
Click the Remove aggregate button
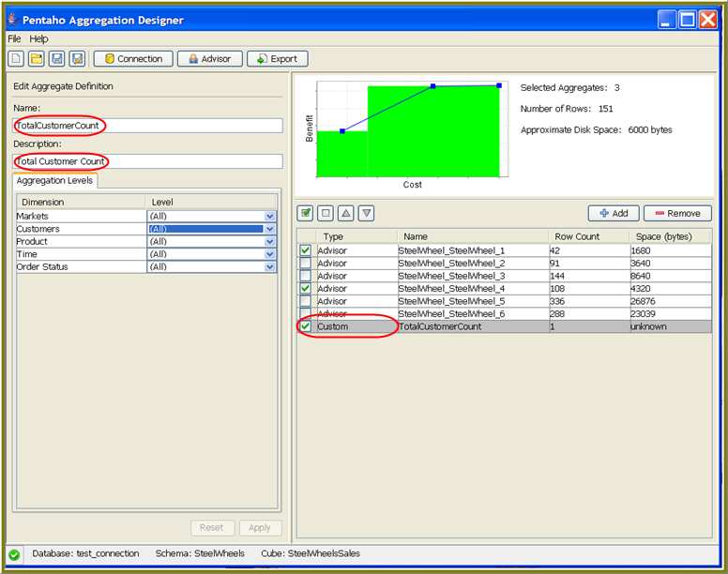677,214
